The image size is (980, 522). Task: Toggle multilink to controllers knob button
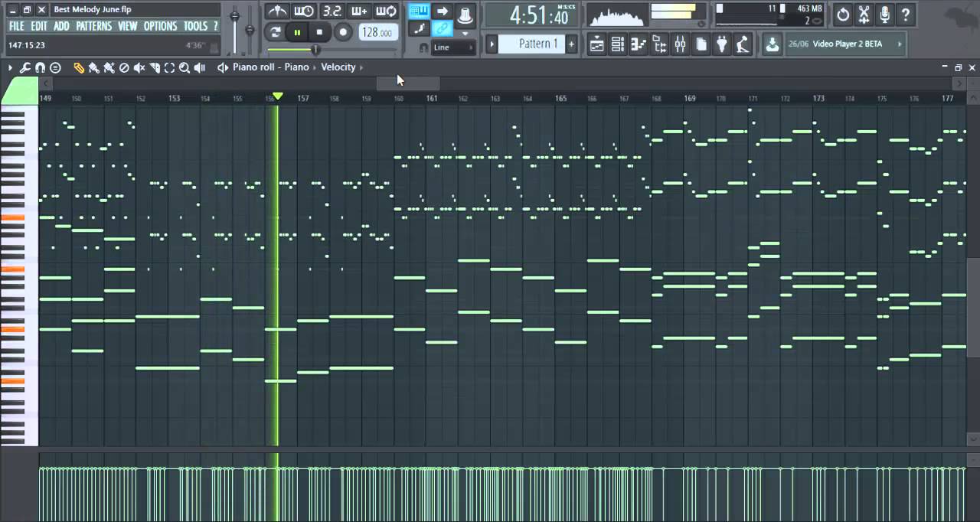click(x=464, y=14)
